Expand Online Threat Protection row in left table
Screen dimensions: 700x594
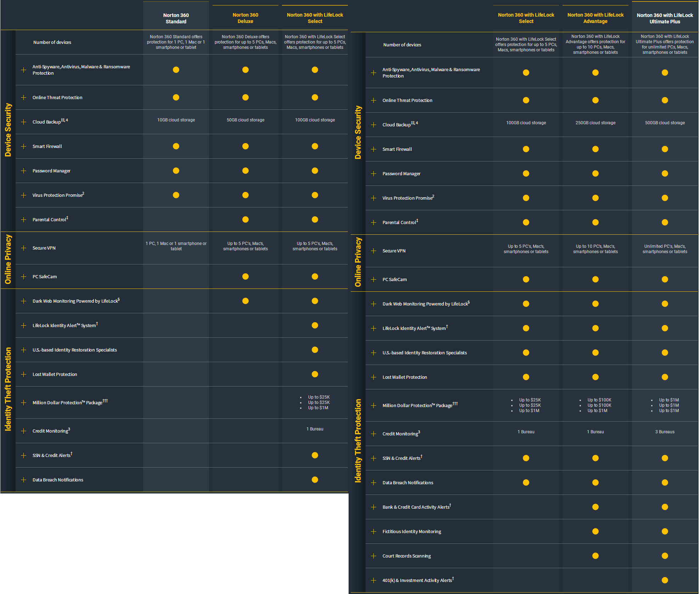(24, 97)
